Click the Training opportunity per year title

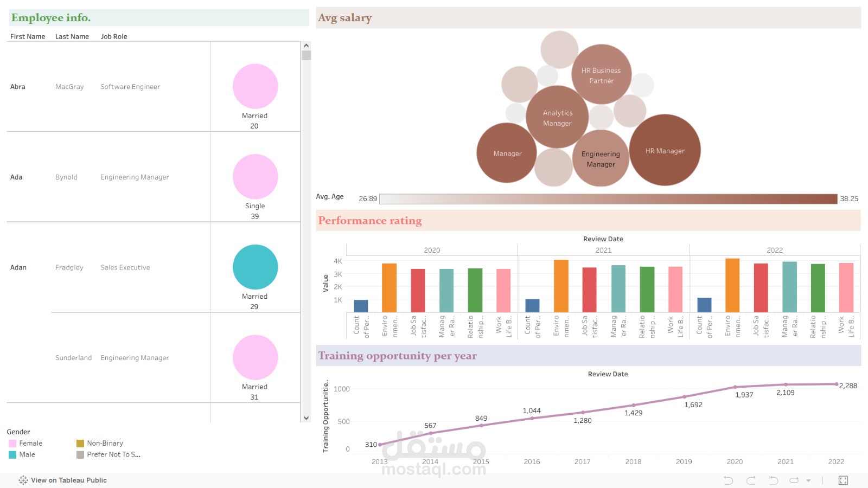tap(398, 356)
